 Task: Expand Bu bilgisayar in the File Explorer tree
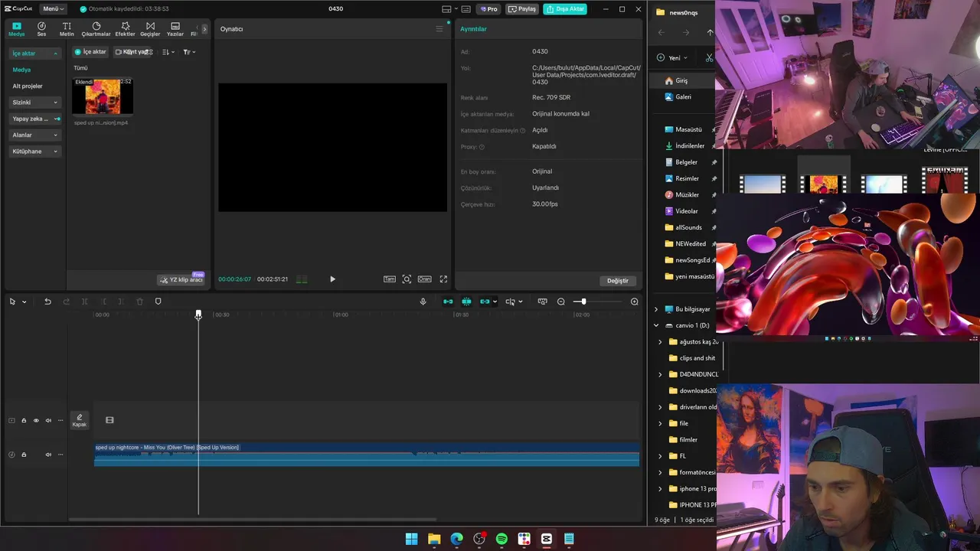pos(656,309)
